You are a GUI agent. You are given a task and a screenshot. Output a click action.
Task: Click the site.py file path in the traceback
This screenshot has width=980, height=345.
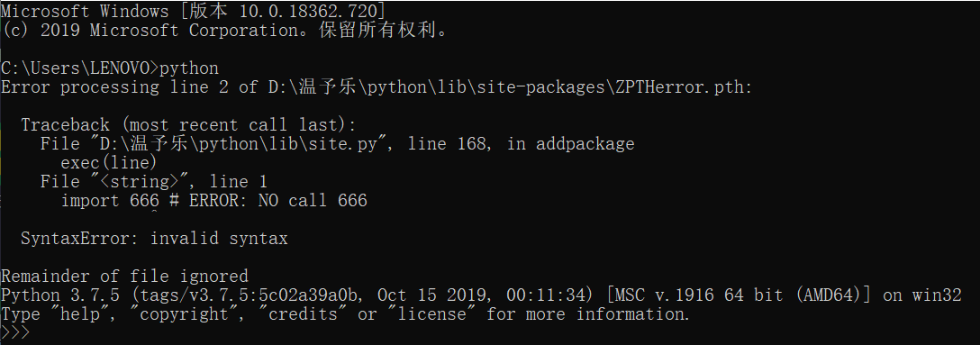240,144
